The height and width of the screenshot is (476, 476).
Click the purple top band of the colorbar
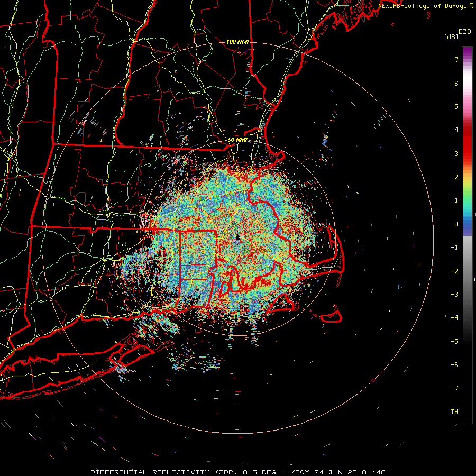467,52
